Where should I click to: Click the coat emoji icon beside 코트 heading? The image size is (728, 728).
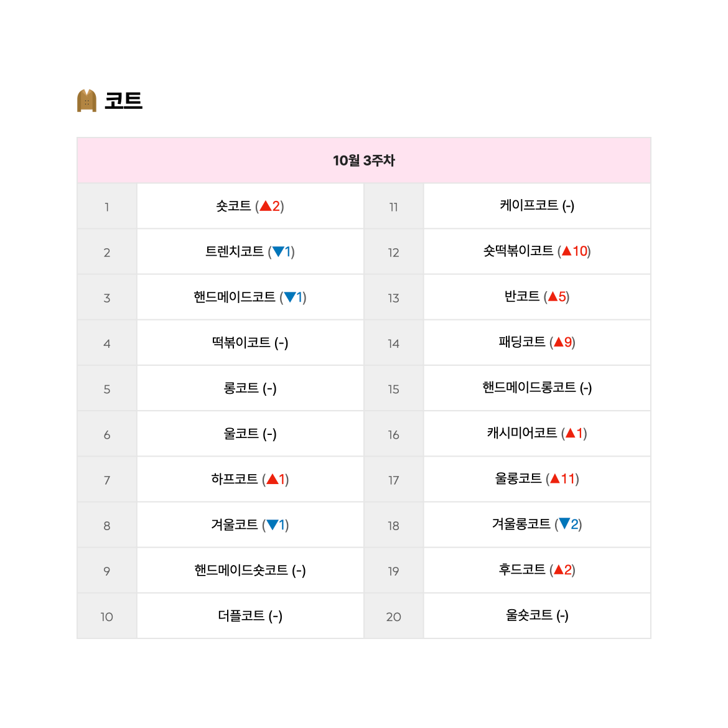(x=86, y=100)
